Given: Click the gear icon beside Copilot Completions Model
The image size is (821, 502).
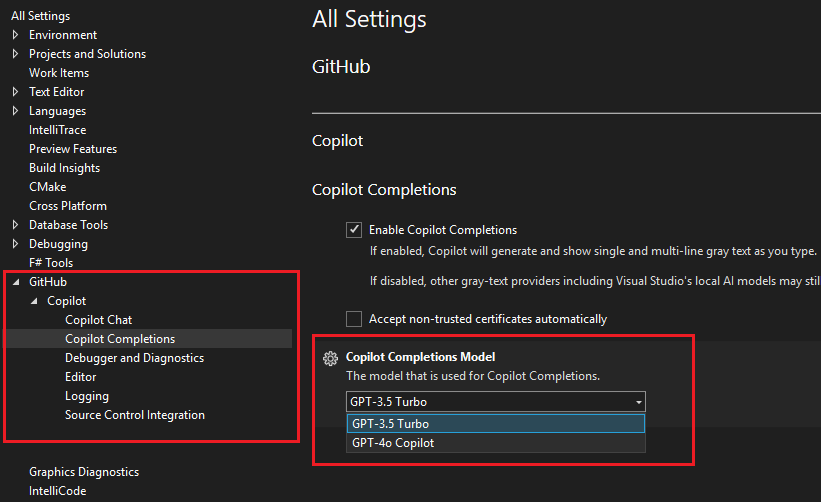Looking at the screenshot, I should (x=330, y=359).
